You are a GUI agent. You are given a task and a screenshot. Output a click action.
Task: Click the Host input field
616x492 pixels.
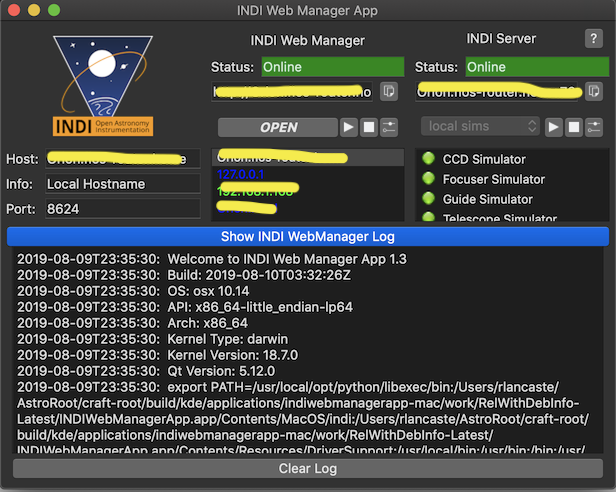pyautogui.click(x=123, y=159)
